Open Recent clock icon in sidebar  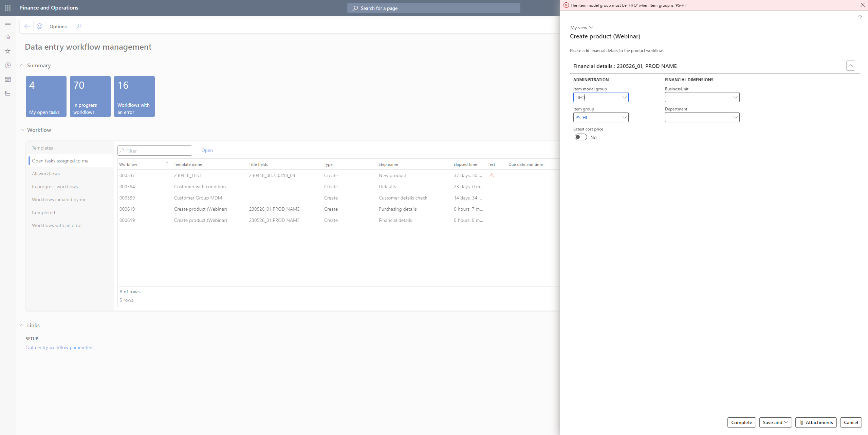point(8,65)
